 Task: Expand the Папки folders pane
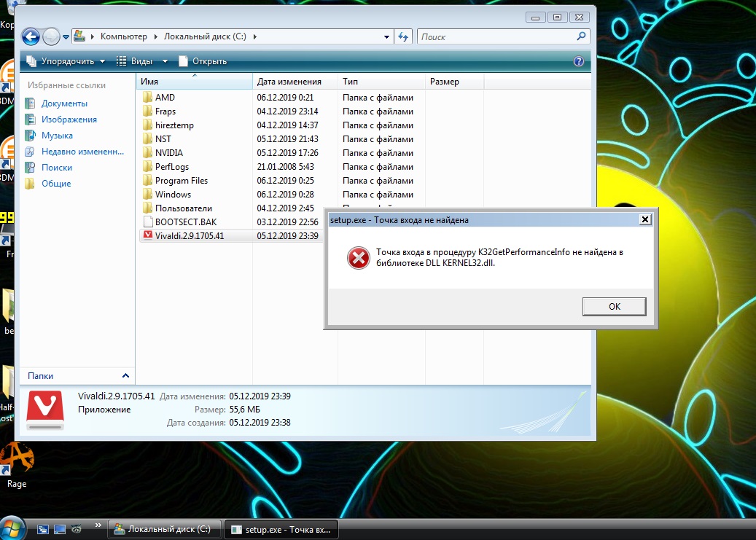point(125,375)
